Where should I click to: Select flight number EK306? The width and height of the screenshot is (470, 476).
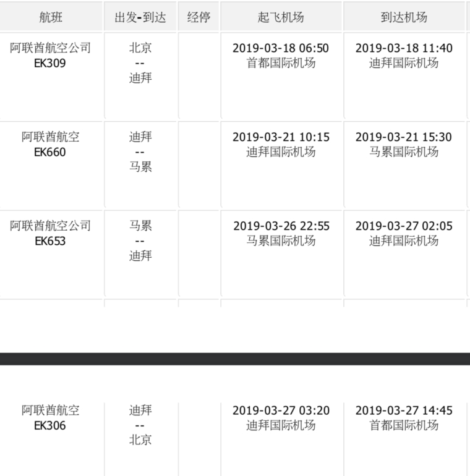(50, 425)
